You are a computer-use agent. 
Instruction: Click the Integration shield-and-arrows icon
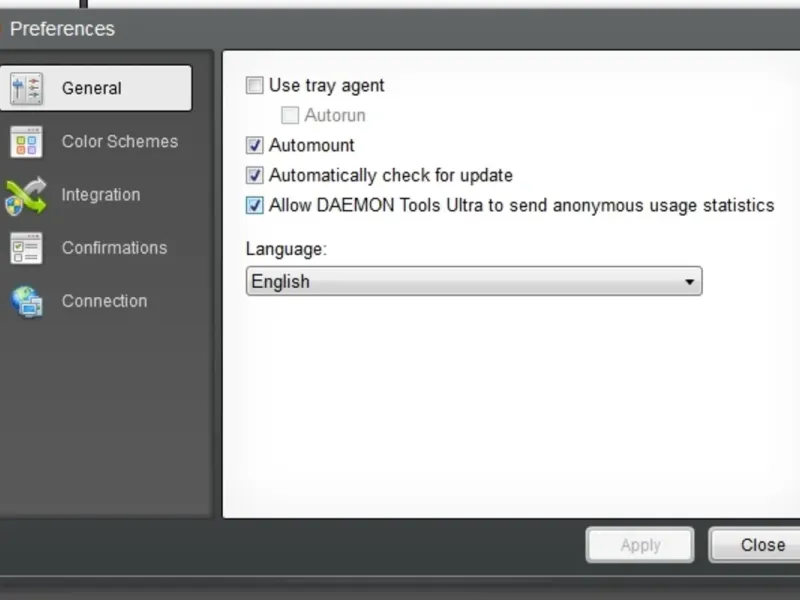click(x=26, y=195)
